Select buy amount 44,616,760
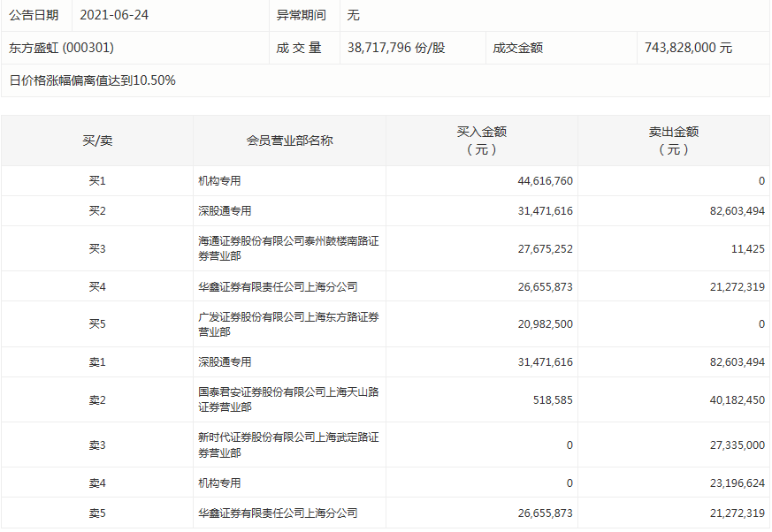The height and width of the screenshot is (532, 772). [x=545, y=181]
